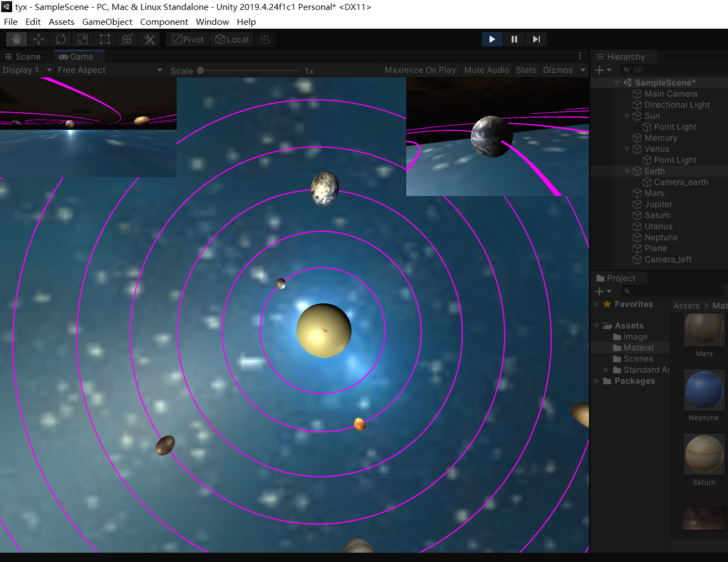The width and height of the screenshot is (728, 562).
Task: Show rendering Stats in Game view
Action: click(525, 70)
